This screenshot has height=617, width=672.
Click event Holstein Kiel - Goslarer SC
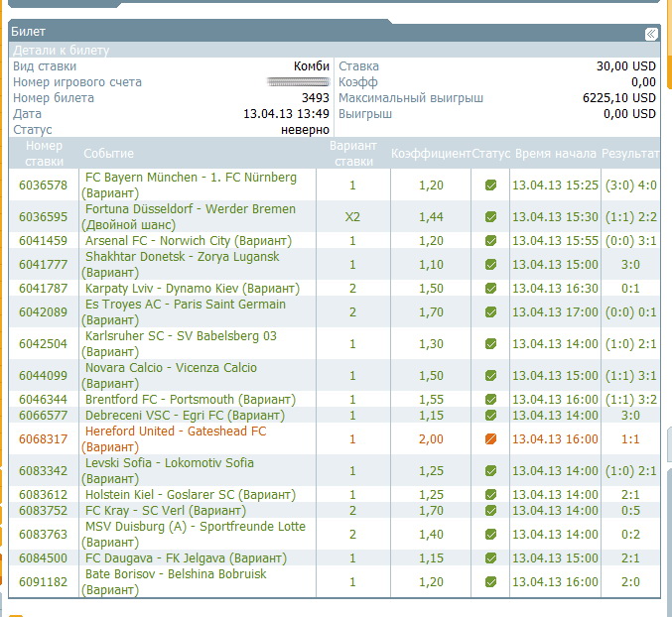(191, 495)
